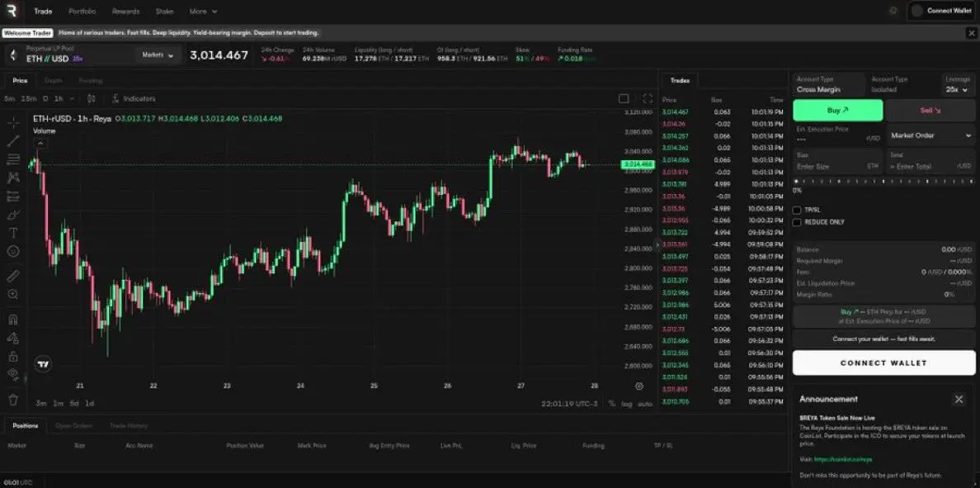The image size is (980, 488).
Task: Open the Fibonacci retracement tool group
Action: (x=12, y=159)
